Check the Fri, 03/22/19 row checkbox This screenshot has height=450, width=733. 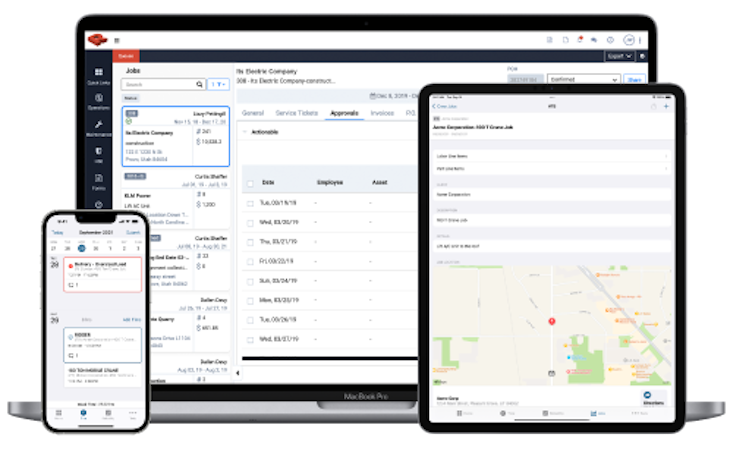click(250, 262)
